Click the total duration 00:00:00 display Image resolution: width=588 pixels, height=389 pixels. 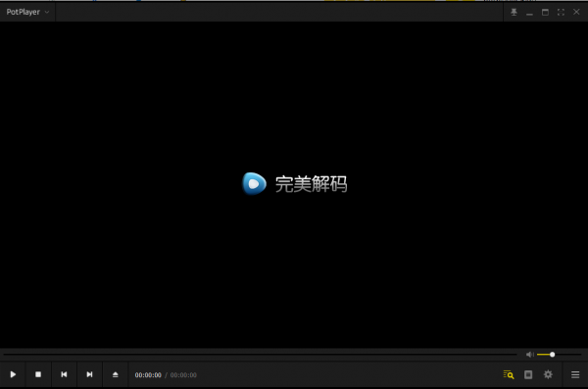pyautogui.click(x=183, y=375)
